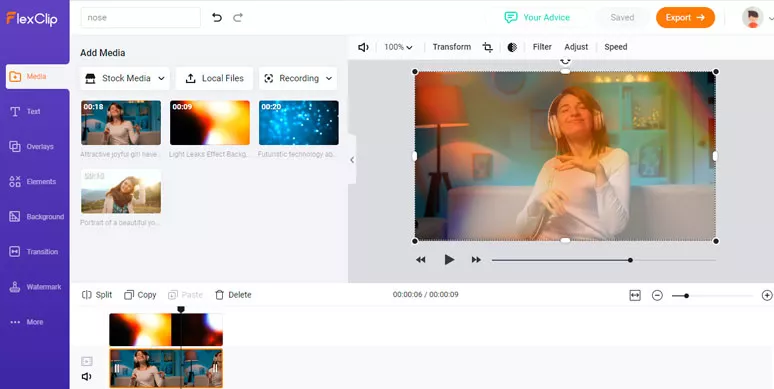Image resolution: width=774 pixels, height=389 pixels.
Task: Copy the selected clip
Action: pyautogui.click(x=140, y=295)
